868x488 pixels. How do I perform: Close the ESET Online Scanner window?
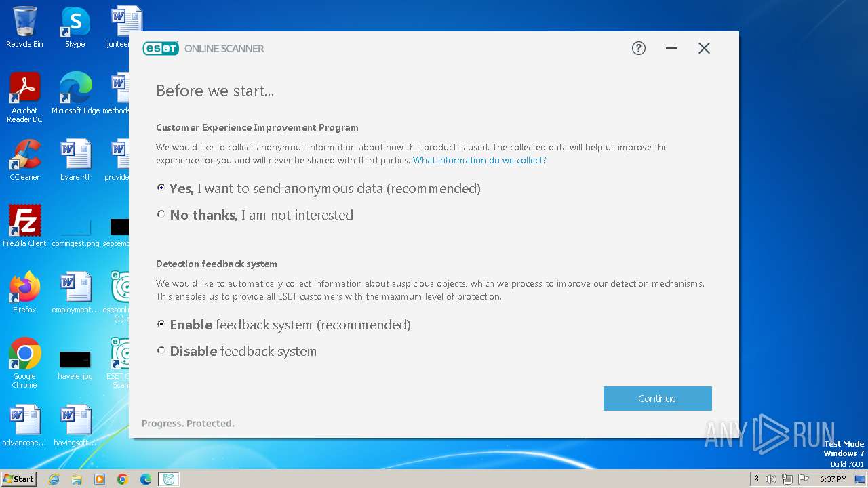pyautogui.click(x=704, y=48)
